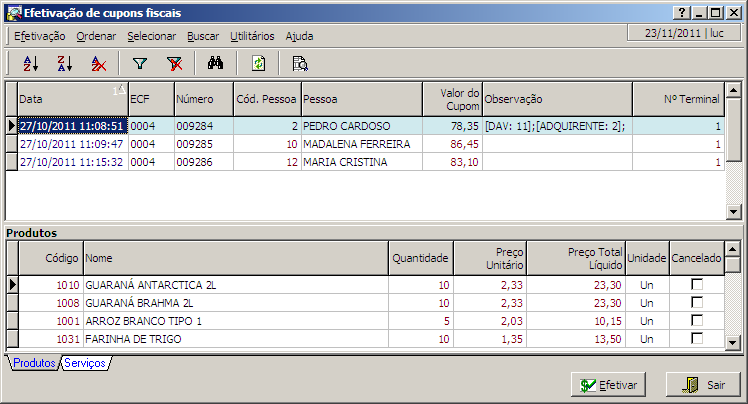Toggle Cancelado checkbox for GUARANÁ BRAHMA 2L
The image size is (748, 404).
[697, 303]
